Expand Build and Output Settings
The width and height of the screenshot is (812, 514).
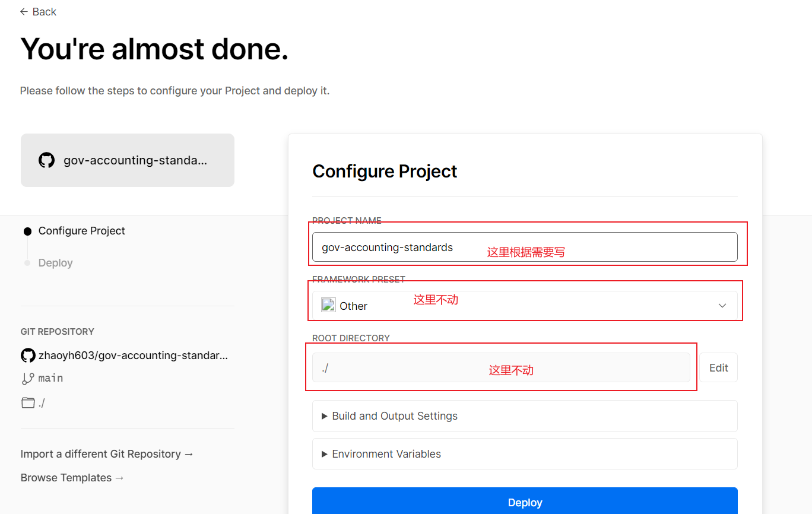pos(525,416)
